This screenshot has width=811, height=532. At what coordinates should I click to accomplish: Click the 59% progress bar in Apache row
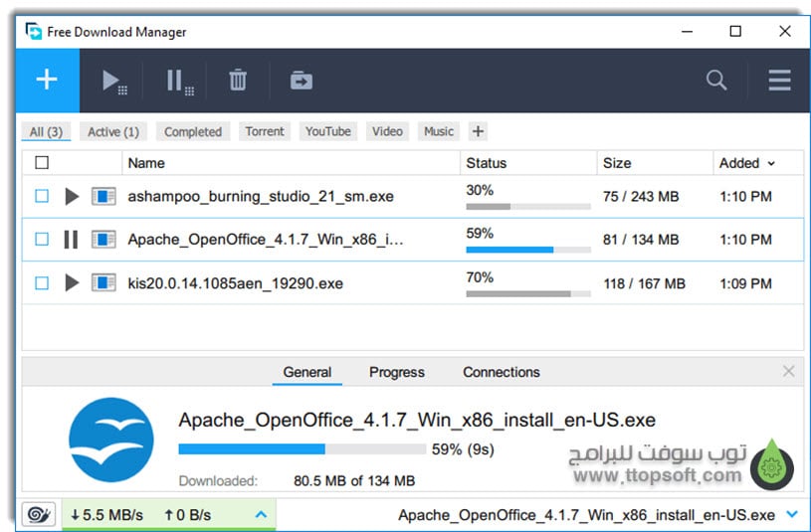[528, 250]
